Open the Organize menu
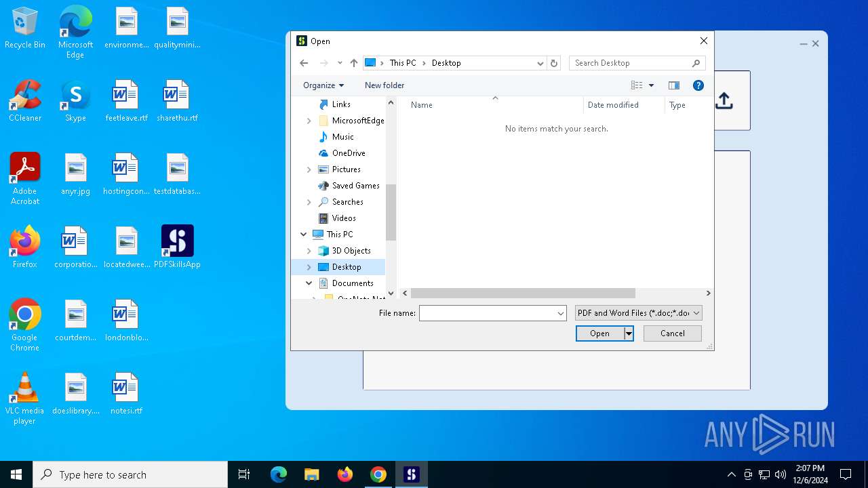The width and height of the screenshot is (868, 488). coord(323,85)
